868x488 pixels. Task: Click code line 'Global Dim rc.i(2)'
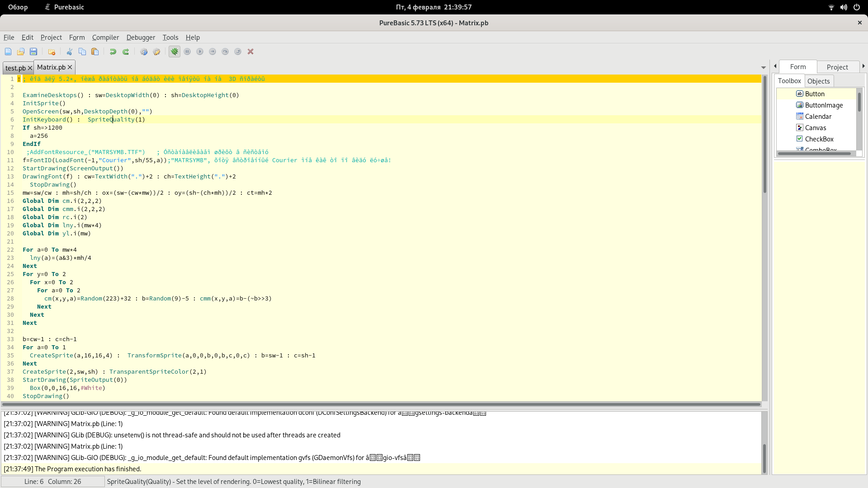point(55,217)
